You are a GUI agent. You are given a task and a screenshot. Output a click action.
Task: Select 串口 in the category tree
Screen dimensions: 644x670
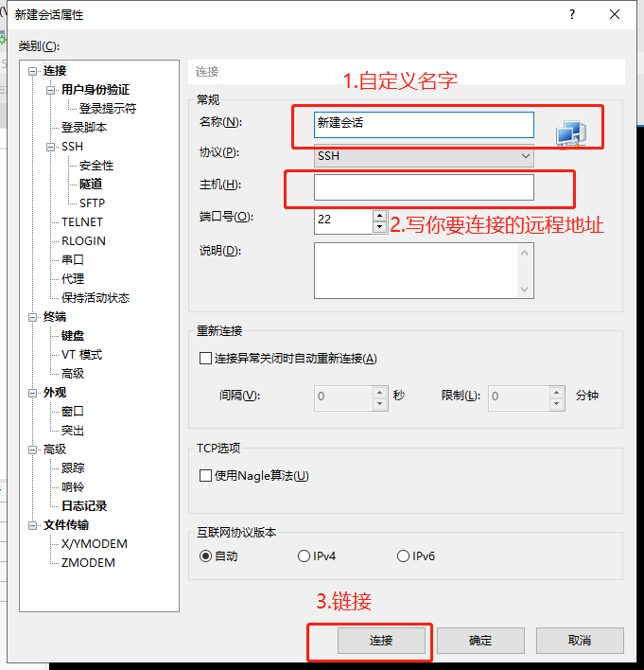[x=73, y=260]
